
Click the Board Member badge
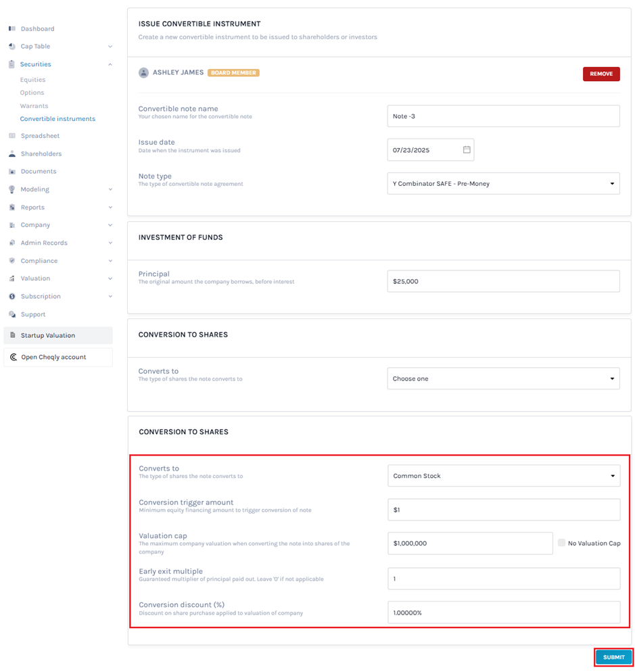(233, 73)
